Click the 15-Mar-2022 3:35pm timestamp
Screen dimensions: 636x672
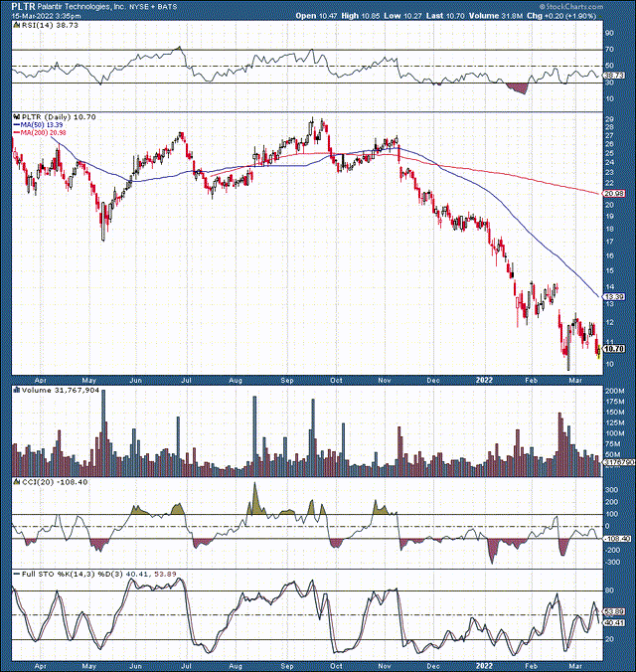(46, 16)
